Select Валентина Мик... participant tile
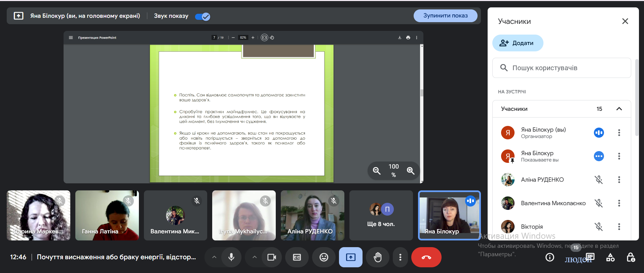The width and height of the screenshot is (644, 273). click(x=176, y=215)
